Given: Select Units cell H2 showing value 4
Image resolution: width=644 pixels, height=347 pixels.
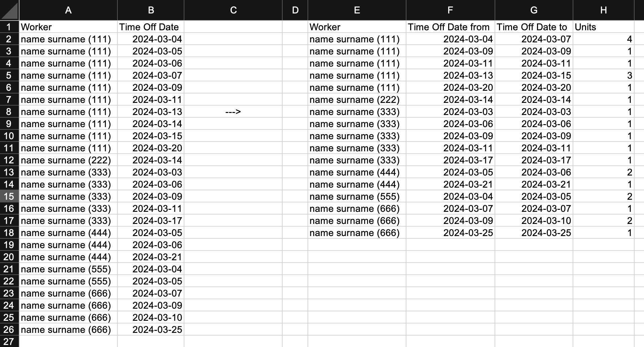Looking at the screenshot, I should (x=604, y=39).
